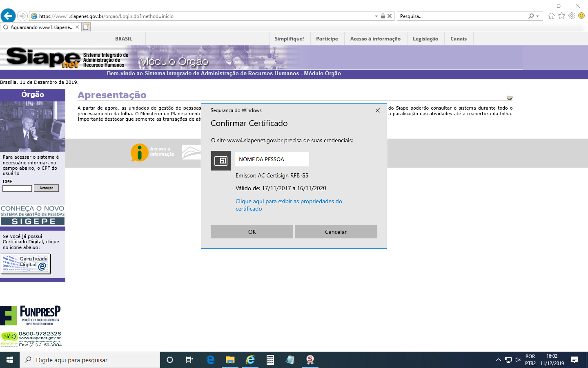Open the Internet Explorer home icon
This screenshot has width=588, height=368.
pos(552,16)
